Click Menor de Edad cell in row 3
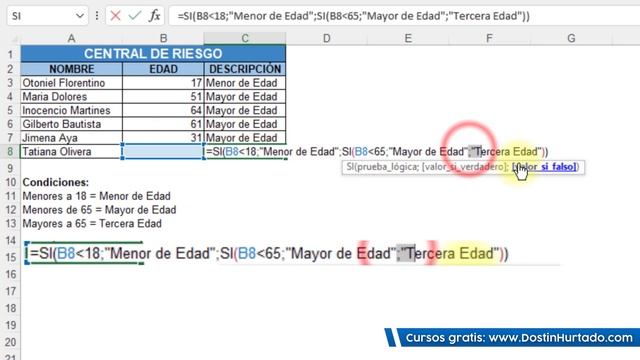This screenshot has height=360, width=640. point(245,83)
